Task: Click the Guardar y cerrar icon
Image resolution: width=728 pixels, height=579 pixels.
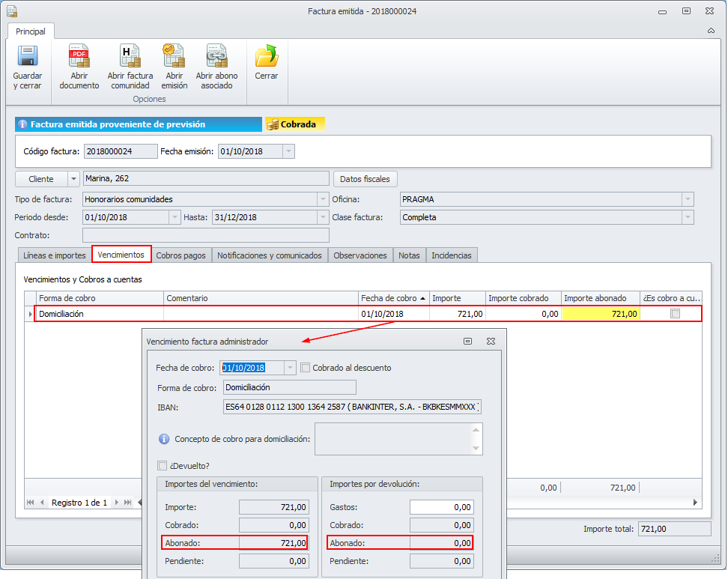Action: coord(28,67)
